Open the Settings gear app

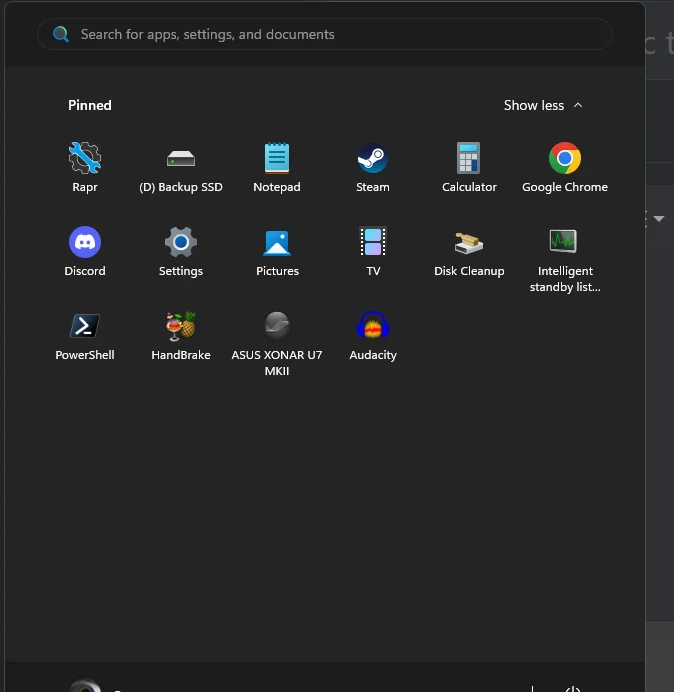point(181,252)
